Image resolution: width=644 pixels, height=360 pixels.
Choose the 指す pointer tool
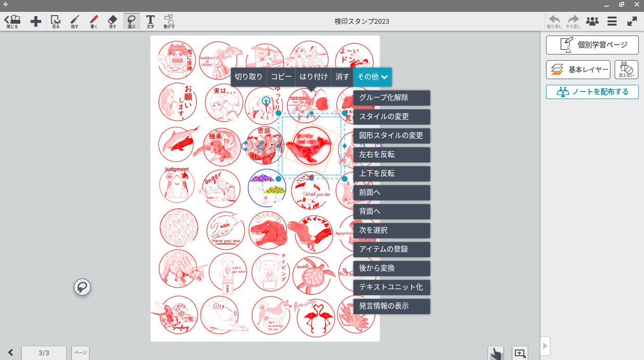[75, 21]
